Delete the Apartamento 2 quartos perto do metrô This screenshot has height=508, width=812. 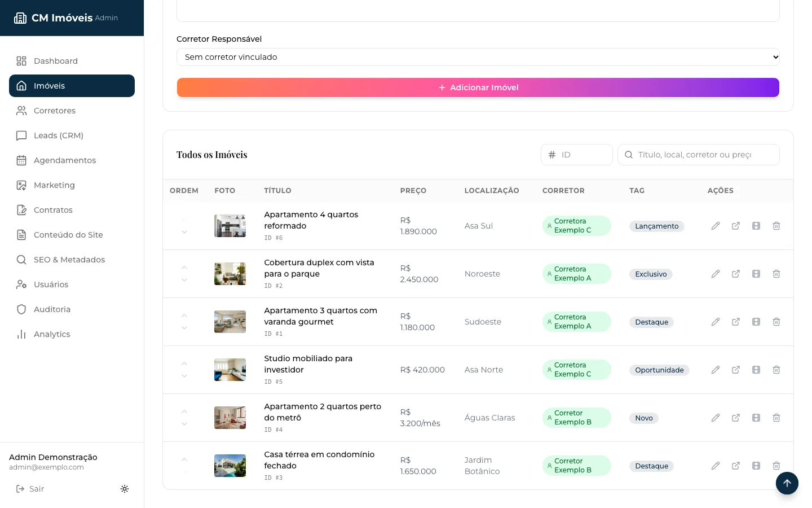(x=776, y=418)
